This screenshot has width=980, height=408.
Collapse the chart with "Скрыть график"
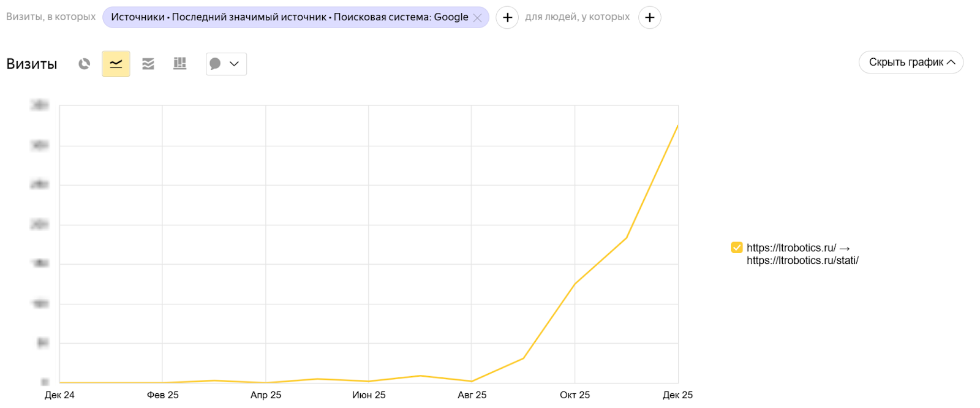(911, 62)
